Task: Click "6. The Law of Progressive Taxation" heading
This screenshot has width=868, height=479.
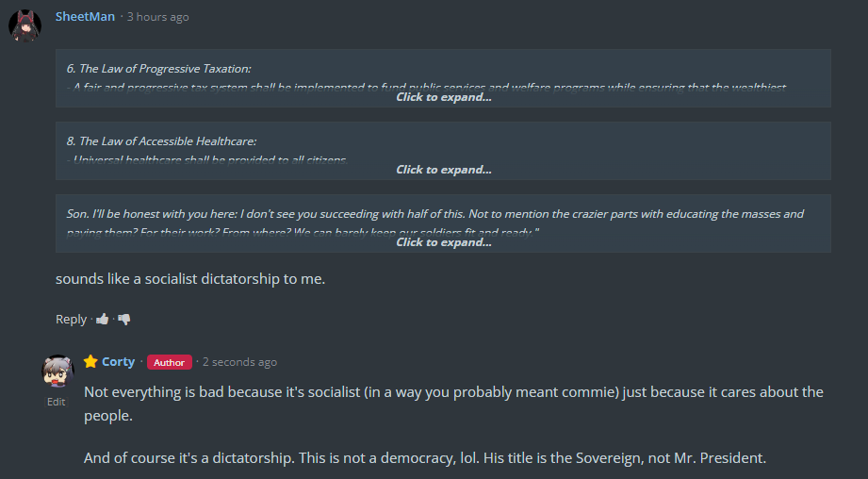Action: (x=158, y=68)
